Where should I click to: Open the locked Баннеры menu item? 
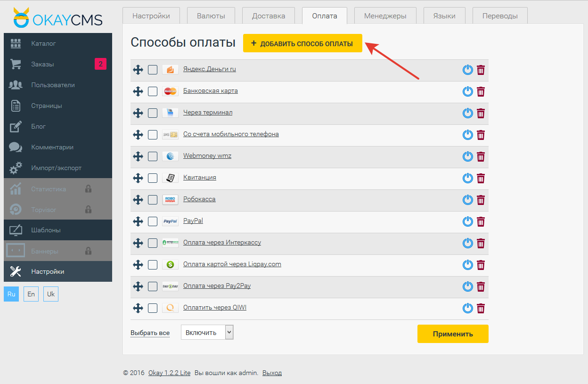point(58,251)
